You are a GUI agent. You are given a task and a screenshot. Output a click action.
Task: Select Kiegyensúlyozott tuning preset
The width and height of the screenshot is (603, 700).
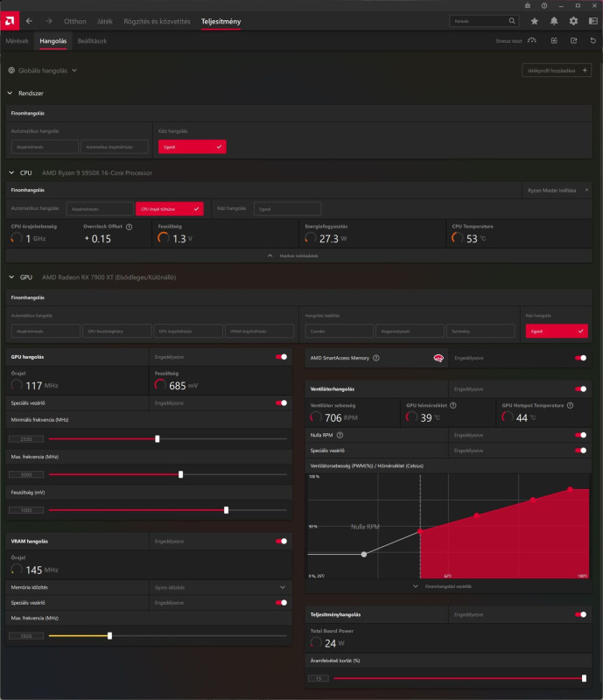410,332
